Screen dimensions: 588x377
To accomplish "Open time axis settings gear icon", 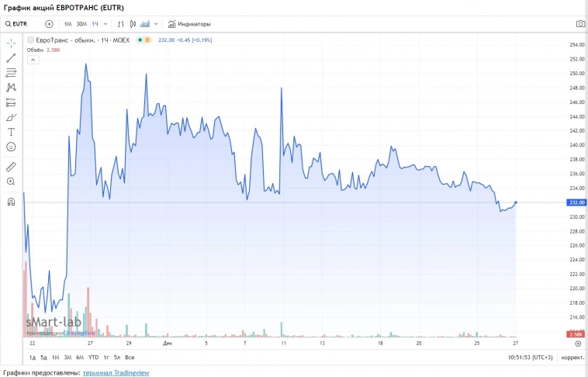I will [x=578, y=343].
